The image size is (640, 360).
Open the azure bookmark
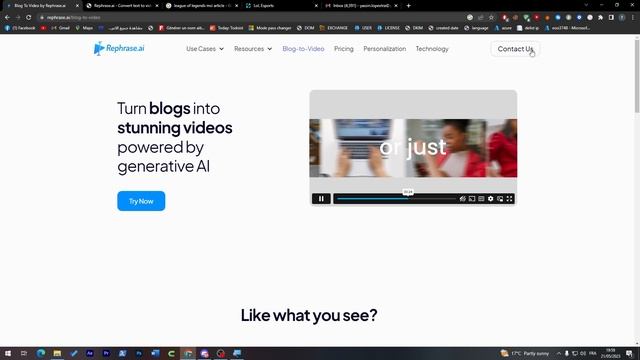point(503,28)
